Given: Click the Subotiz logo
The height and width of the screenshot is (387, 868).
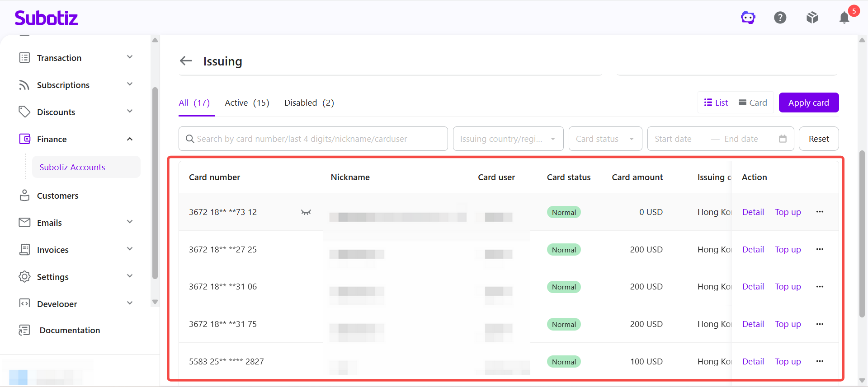Looking at the screenshot, I should click(x=46, y=18).
